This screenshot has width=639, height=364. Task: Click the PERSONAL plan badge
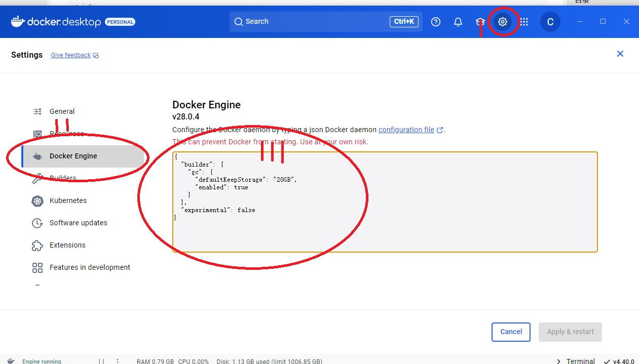120,22
